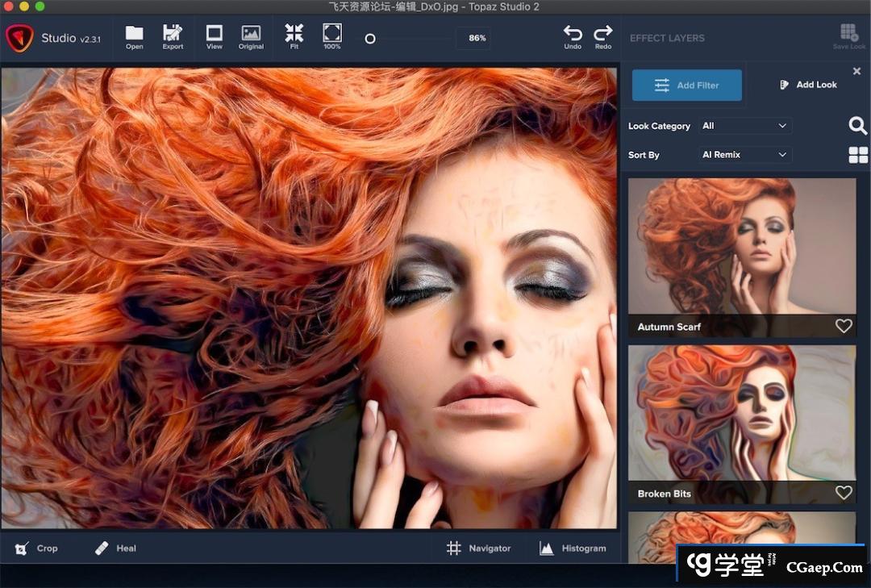
Task: Click the Export icon in the toolbar
Action: [173, 36]
